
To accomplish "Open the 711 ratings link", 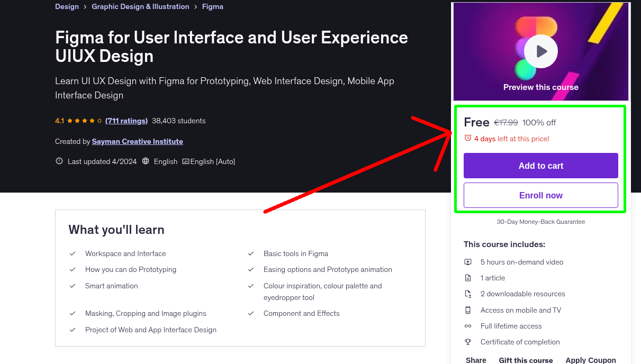I will coord(126,121).
